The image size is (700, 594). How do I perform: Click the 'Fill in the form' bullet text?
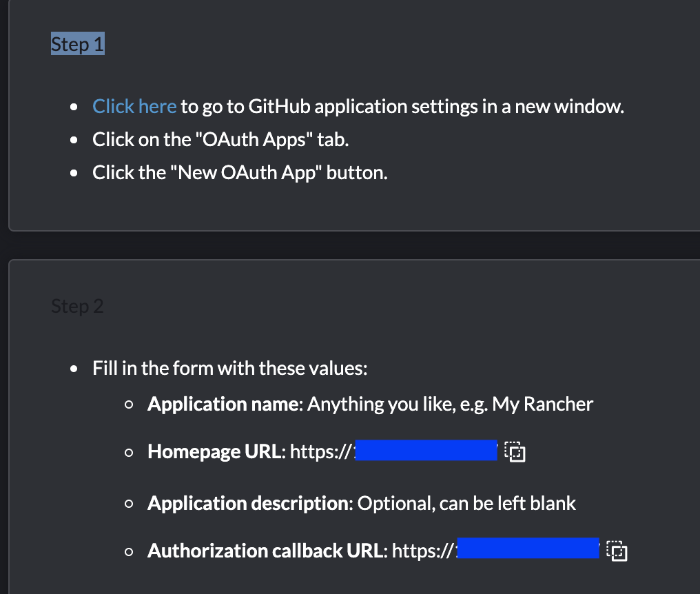pyautogui.click(x=229, y=368)
